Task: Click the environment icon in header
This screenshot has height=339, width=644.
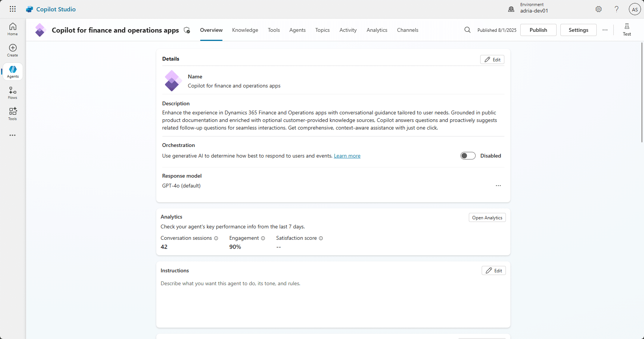Action: (511, 9)
